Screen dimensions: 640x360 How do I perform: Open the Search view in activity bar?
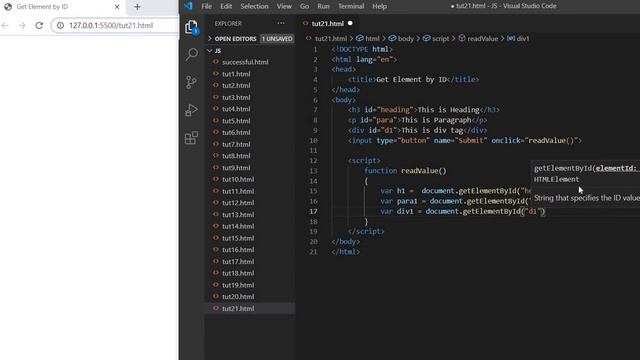(191, 54)
